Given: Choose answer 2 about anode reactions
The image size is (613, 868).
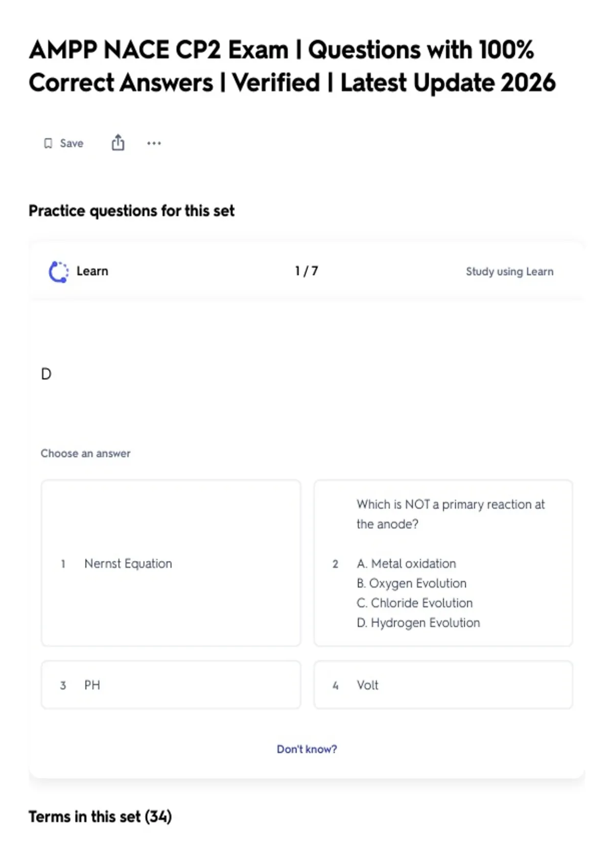Looking at the screenshot, I should 443,563.
